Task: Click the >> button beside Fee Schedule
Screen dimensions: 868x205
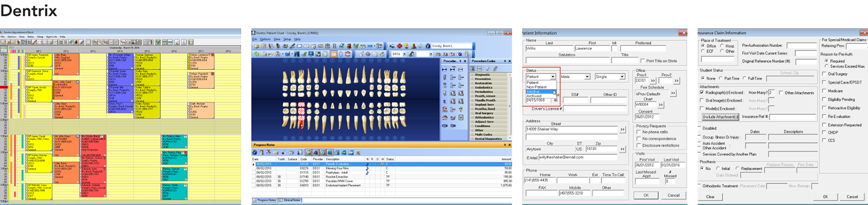Action: pos(673,93)
